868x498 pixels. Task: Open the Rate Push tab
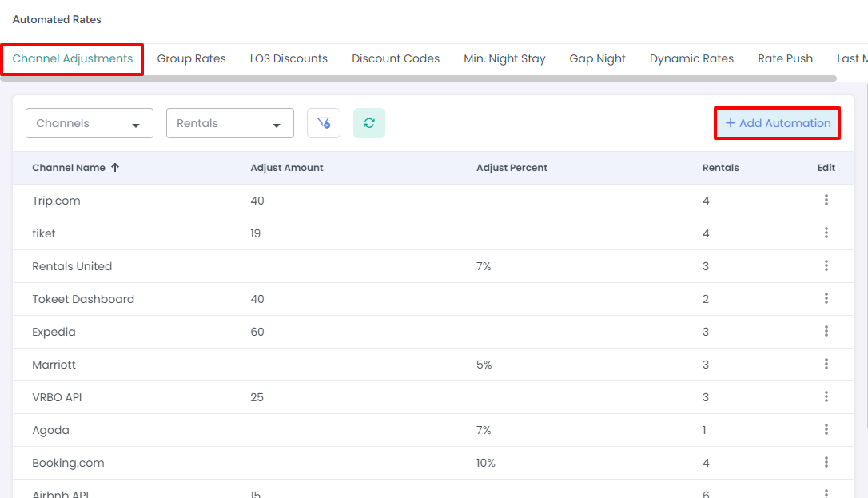point(785,58)
